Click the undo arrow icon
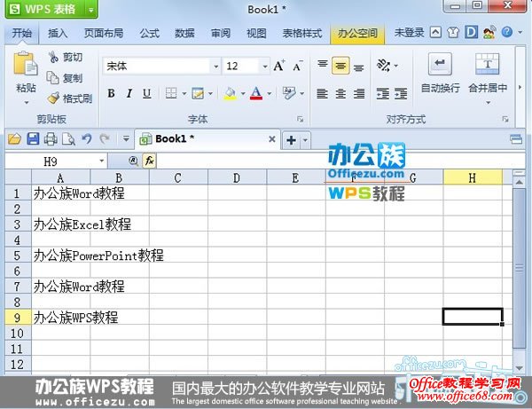 point(87,139)
